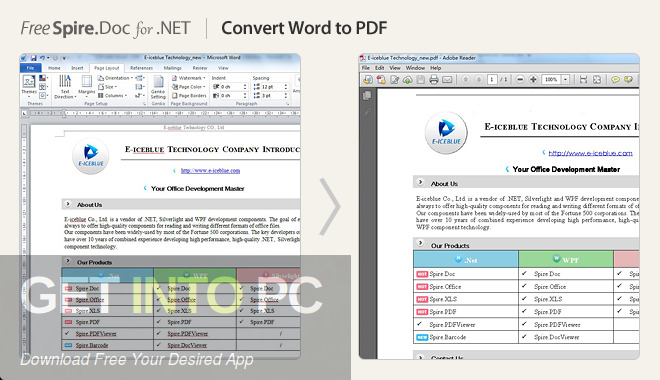Click Spire.PDFViewer in Word's first table column
The width and height of the screenshot is (660, 380).
coord(96,333)
